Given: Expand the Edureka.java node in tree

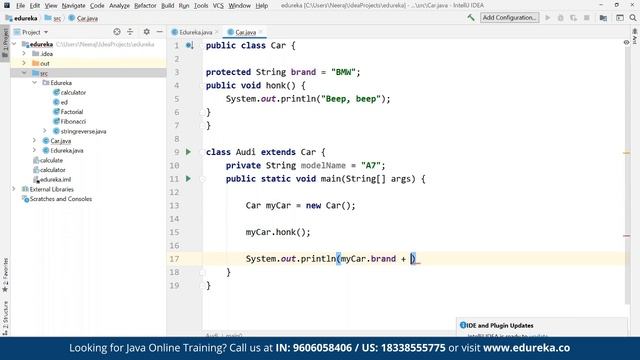Looking at the screenshot, I should (x=34, y=150).
